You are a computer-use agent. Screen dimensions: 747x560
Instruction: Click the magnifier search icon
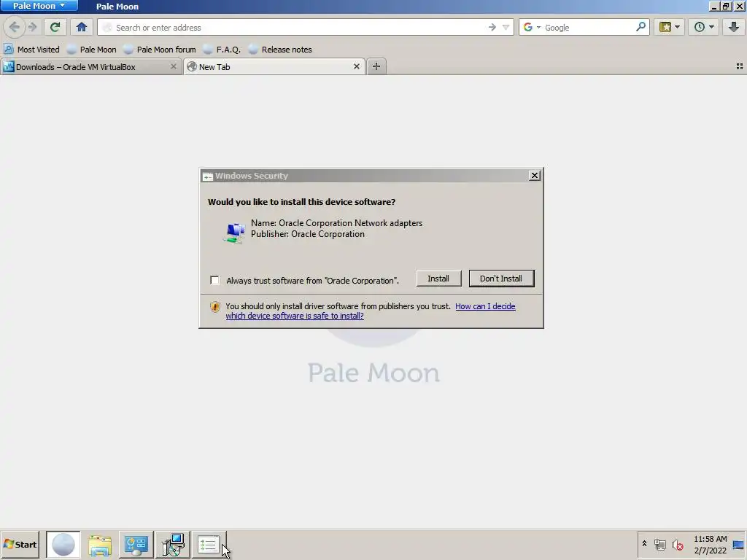pyautogui.click(x=640, y=27)
